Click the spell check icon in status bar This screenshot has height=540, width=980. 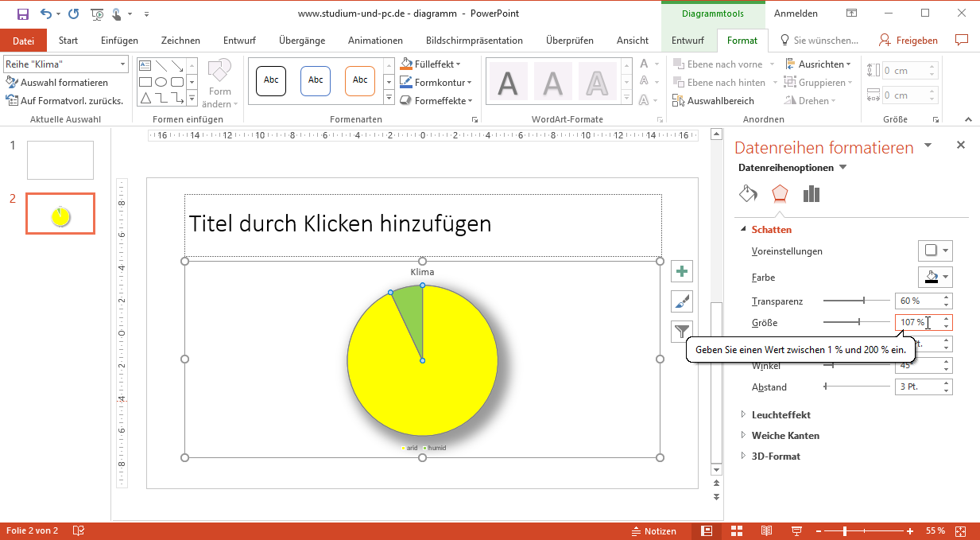[79, 530]
